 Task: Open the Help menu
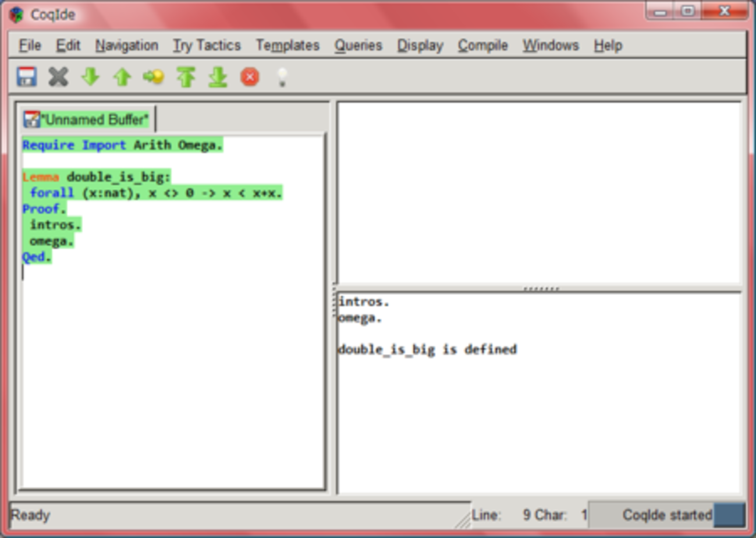pos(608,45)
